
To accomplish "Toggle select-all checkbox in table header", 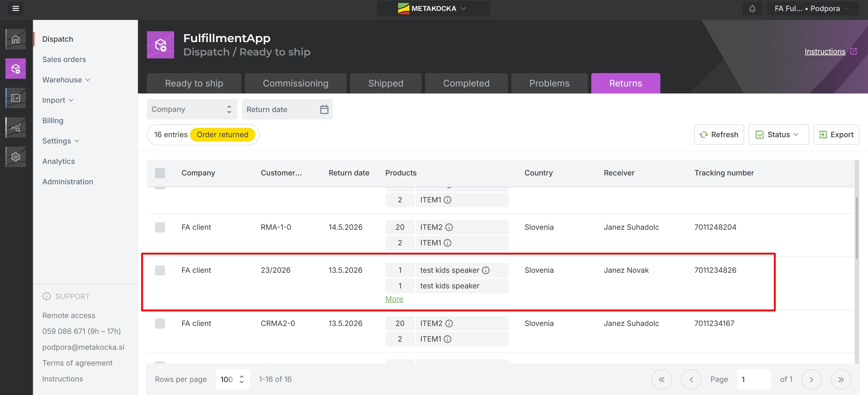I will tap(160, 173).
